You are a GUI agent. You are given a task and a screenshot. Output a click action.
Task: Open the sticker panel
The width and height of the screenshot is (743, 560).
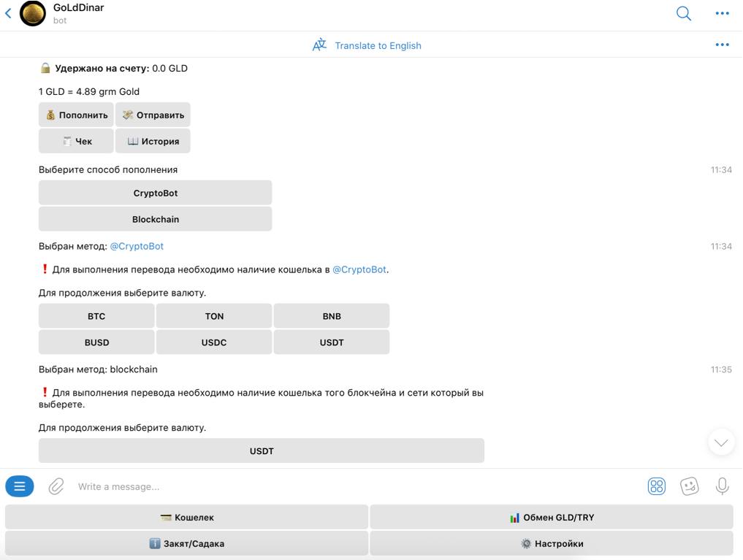point(689,486)
